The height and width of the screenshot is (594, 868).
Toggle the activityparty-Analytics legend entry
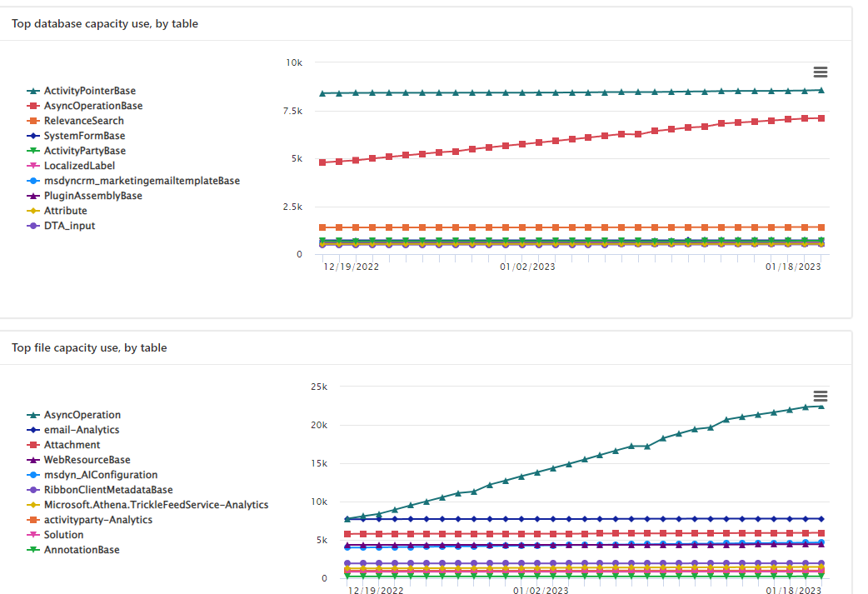tap(97, 520)
